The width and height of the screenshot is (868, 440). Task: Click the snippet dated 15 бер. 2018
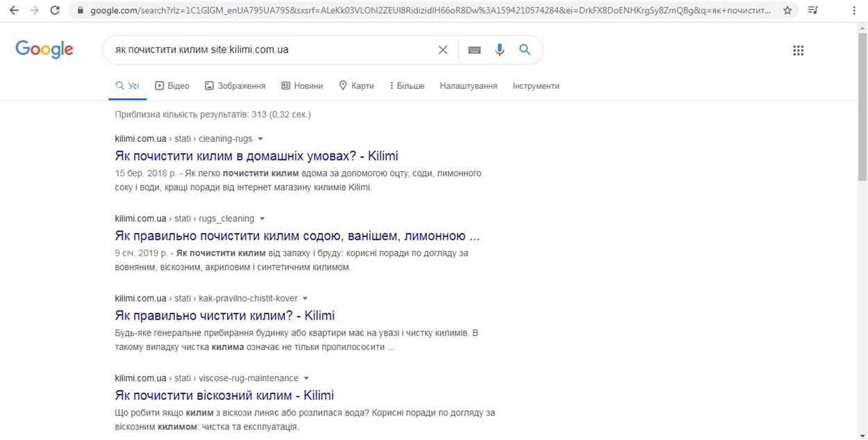point(298,180)
